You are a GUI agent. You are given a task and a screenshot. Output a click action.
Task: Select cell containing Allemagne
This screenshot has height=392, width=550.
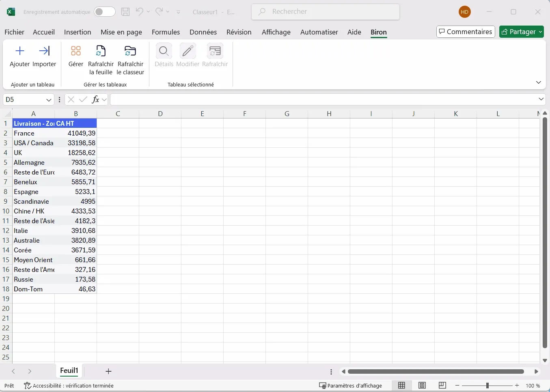[34, 162]
